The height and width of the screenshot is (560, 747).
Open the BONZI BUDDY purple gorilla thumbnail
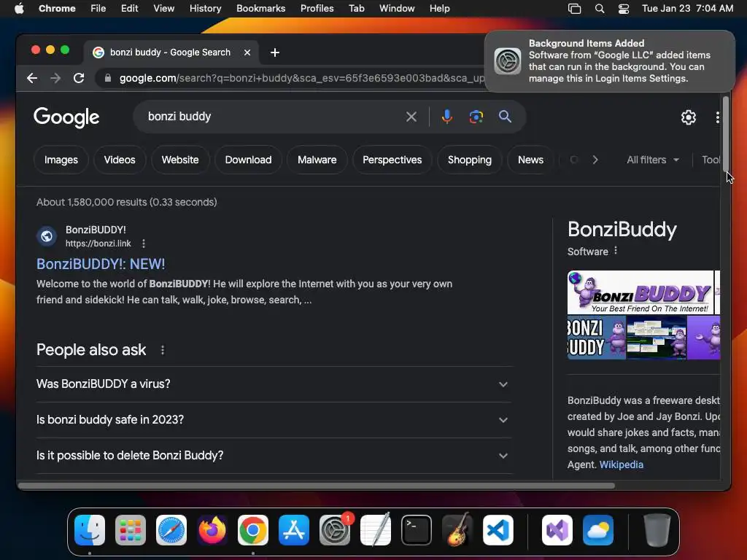coord(597,338)
